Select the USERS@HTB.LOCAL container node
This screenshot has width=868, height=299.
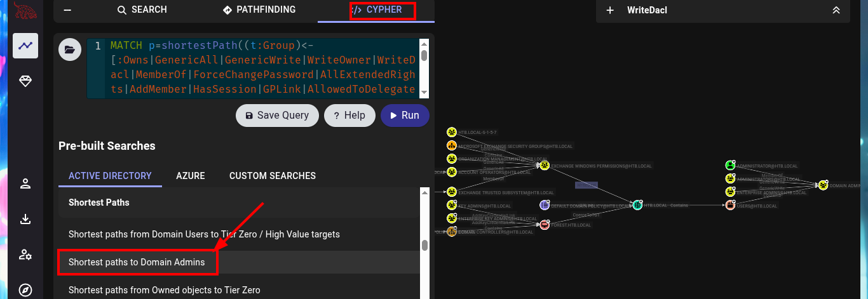pos(730,205)
